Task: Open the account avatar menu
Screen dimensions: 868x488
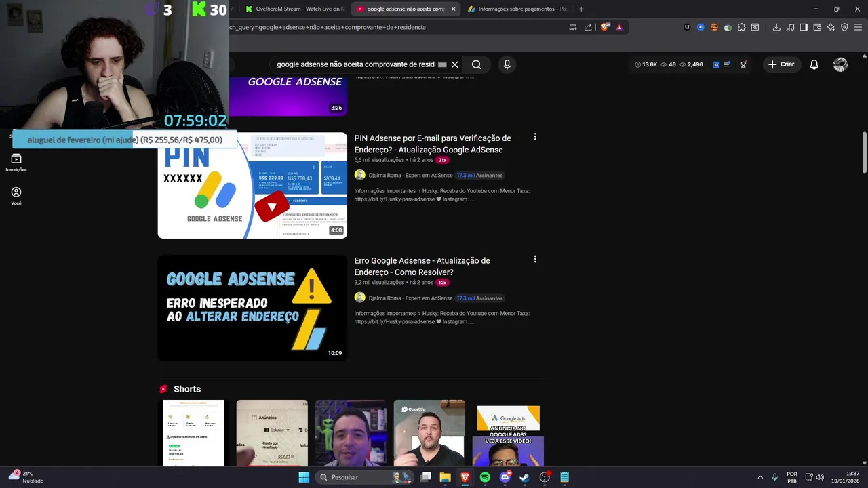Action: click(840, 64)
